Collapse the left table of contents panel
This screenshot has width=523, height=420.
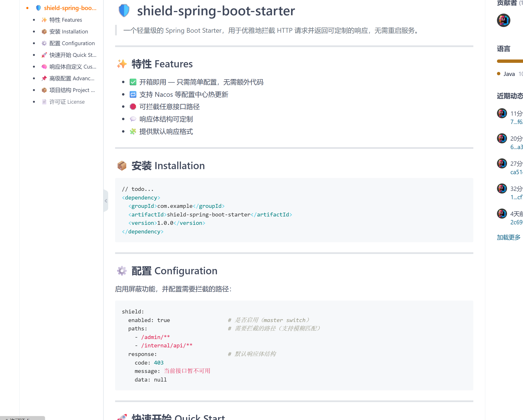click(x=106, y=201)
